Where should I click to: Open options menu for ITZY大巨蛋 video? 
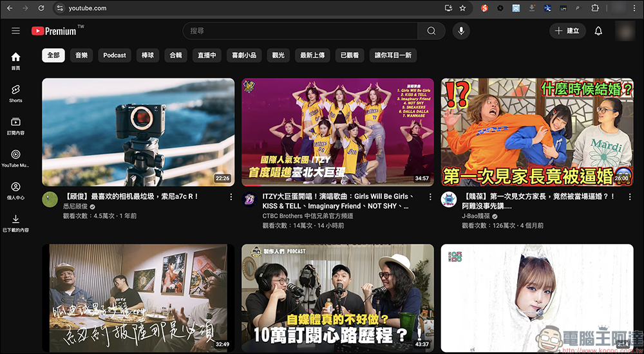[430, 197]
